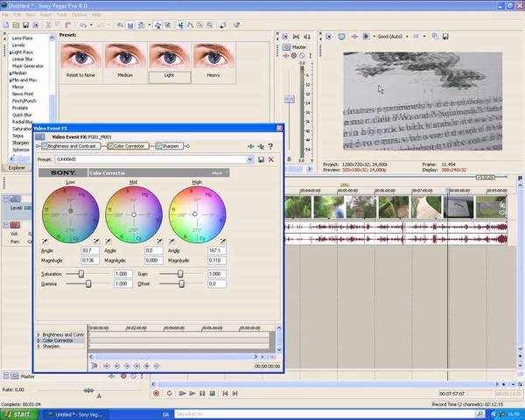Click the Windows Start button
This screenshot has height=420, width=525.
click(19, 414)
